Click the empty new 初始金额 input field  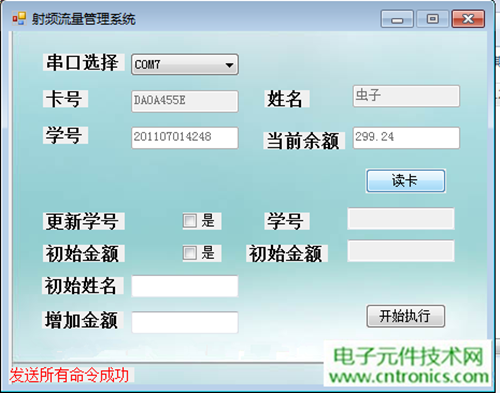[x=401, y=251]
